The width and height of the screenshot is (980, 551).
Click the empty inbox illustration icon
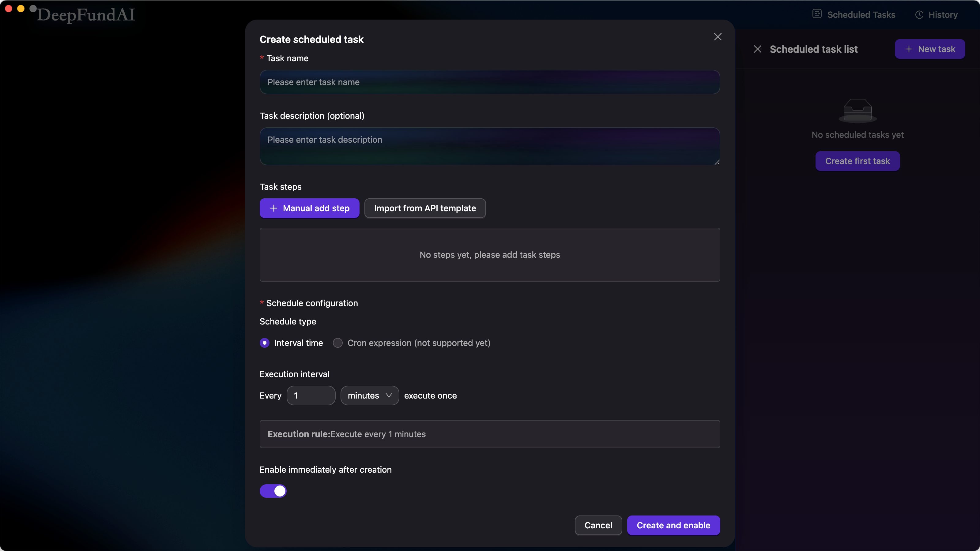858,110
